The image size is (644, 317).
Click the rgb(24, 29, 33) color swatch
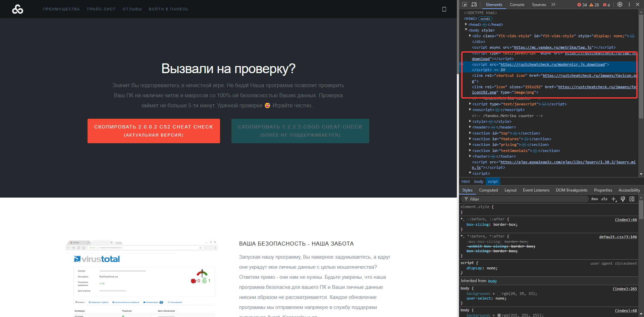(499, 294)
